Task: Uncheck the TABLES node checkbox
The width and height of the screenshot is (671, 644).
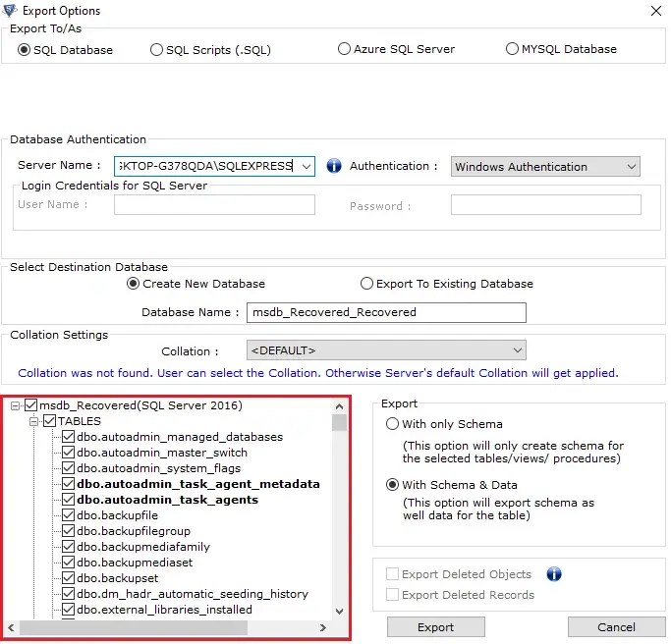Action: [x=50, y=421]
